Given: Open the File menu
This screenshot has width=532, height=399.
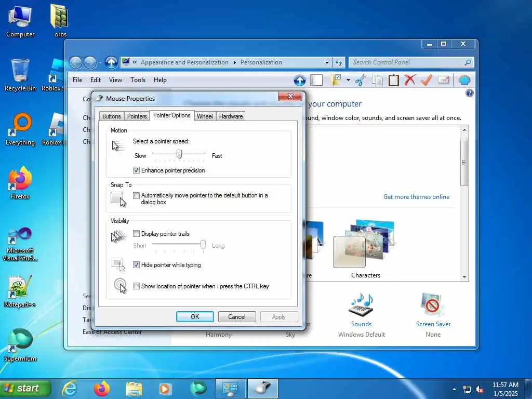Looking at the screenshot, I should [77, 80].
